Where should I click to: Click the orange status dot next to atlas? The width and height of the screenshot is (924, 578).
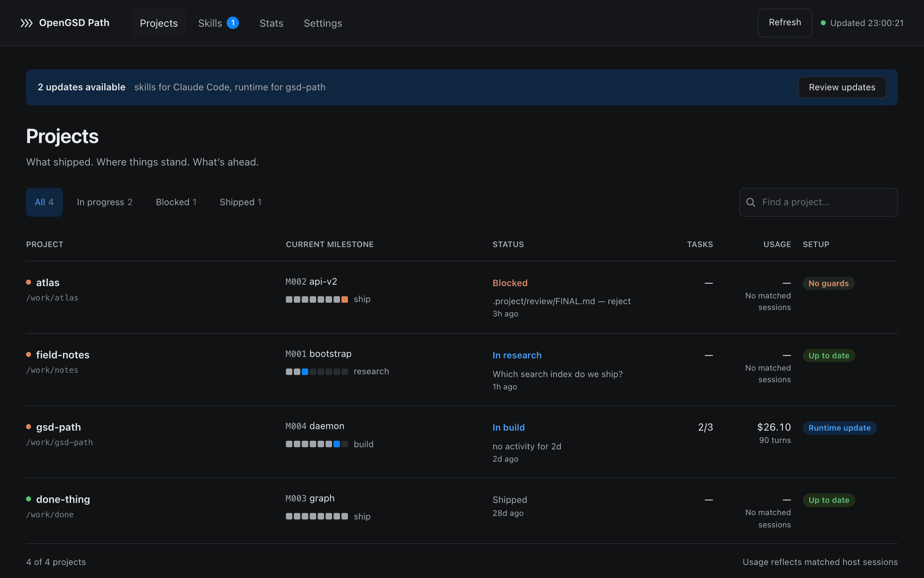click(x=29, y=282)
